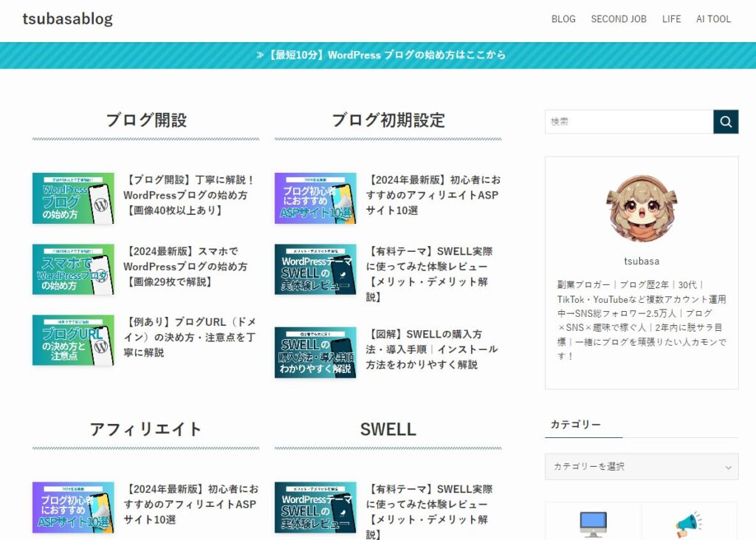Click SWELLの実体験レビュー thumbnail under SWELL heading
This screenshot has height=540, width=756.
coord(315,507)
